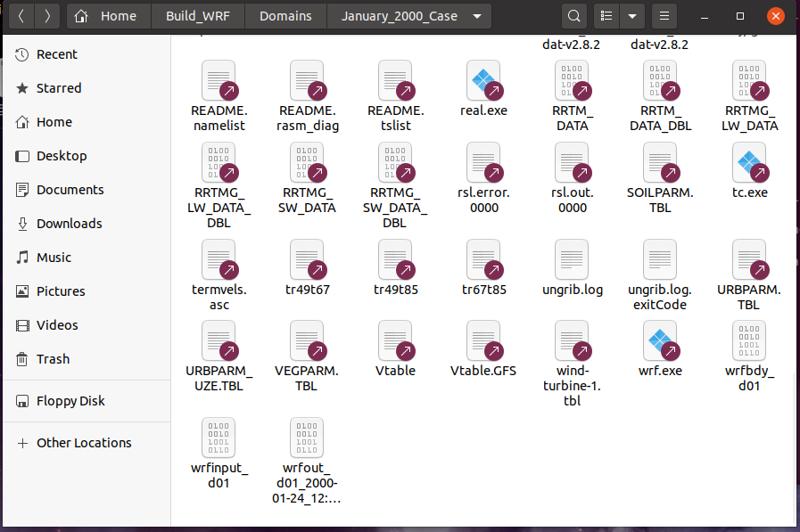Select the README.rasm_diag file icon
Screen dimensions: 800x532
307,80
